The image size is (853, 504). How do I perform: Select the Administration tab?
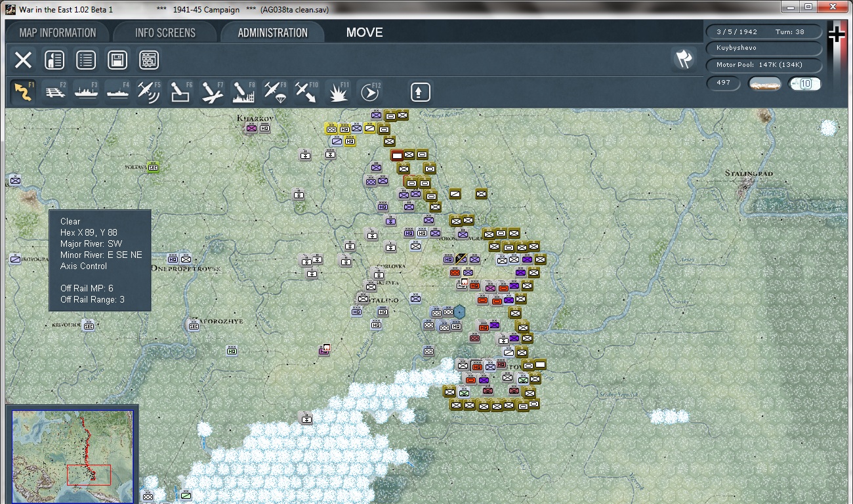(273, 33)
